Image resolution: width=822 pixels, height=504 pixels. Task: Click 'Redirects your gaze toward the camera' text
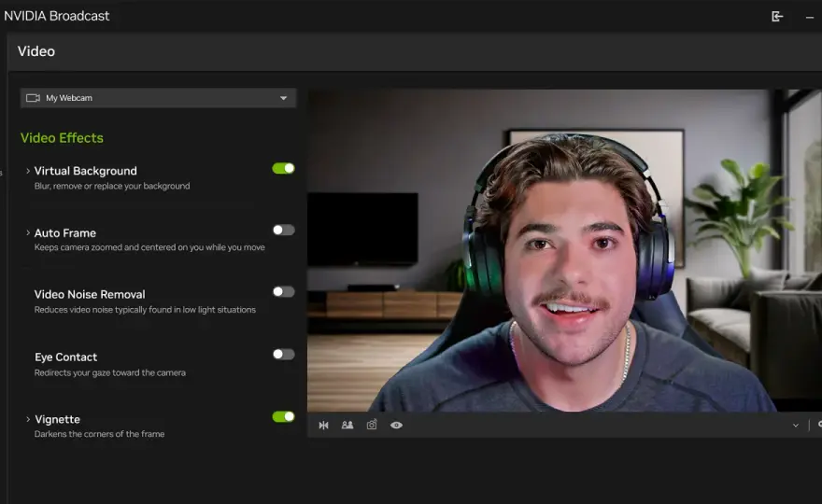pyautogui.click(x=110, y=372)
